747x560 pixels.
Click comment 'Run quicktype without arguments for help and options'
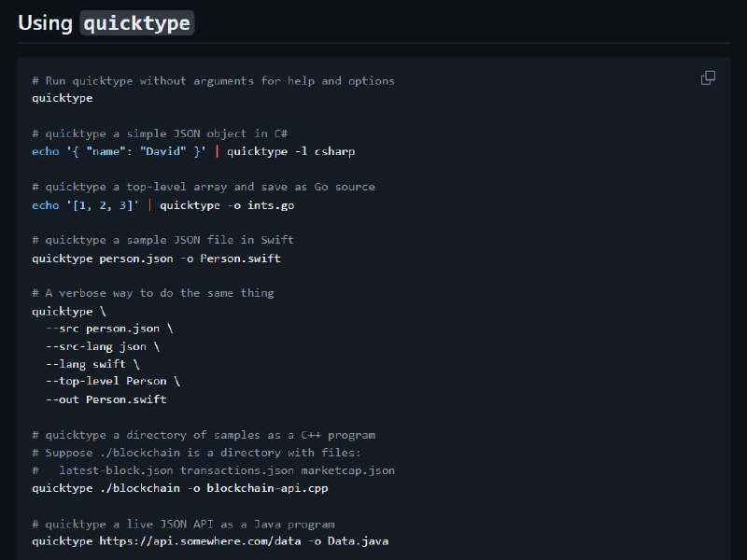pyautogui.click(x=214, y=81)
